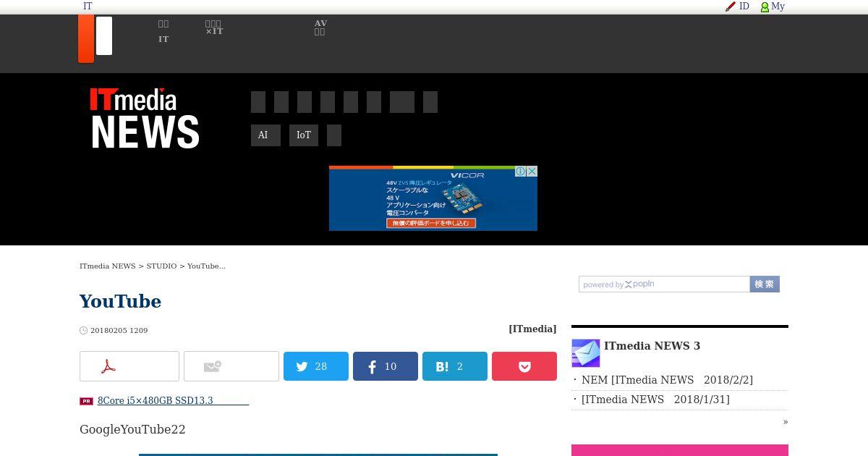Click the orange and white ITmedia portal logo
The image size is (868, 456).
point(95,39)
